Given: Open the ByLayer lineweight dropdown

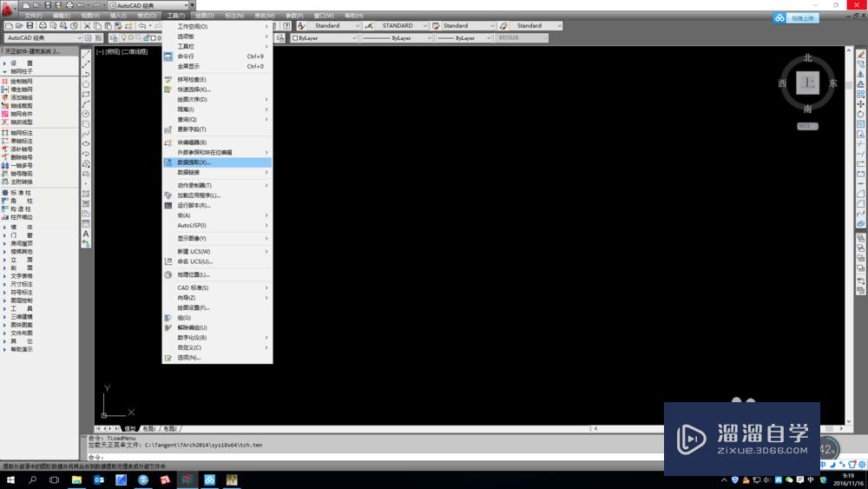Looking at the screenshot, I should tap(464, 38).
